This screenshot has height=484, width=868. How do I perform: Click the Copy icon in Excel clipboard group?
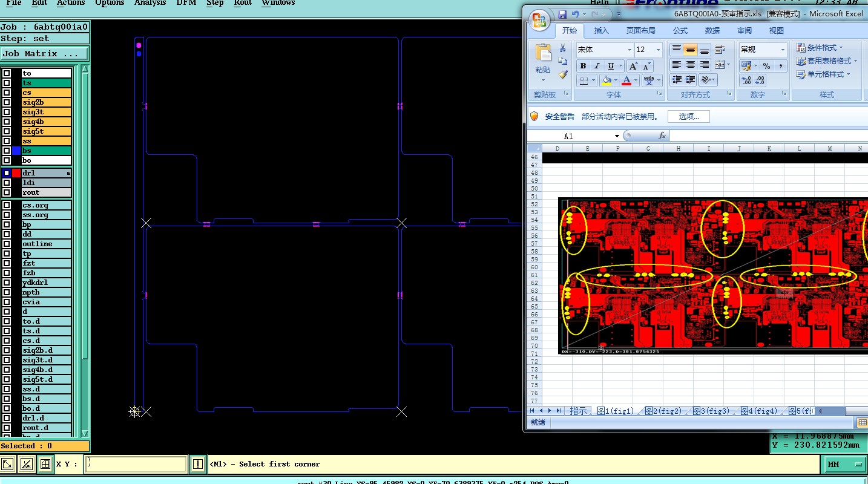coord(563,61)
